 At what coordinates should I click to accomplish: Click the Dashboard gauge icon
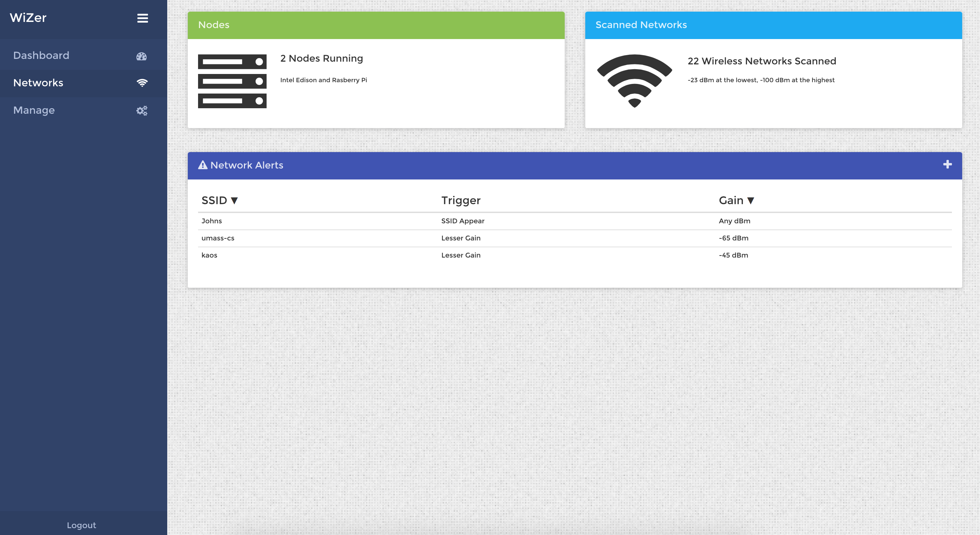pos(142,56)
